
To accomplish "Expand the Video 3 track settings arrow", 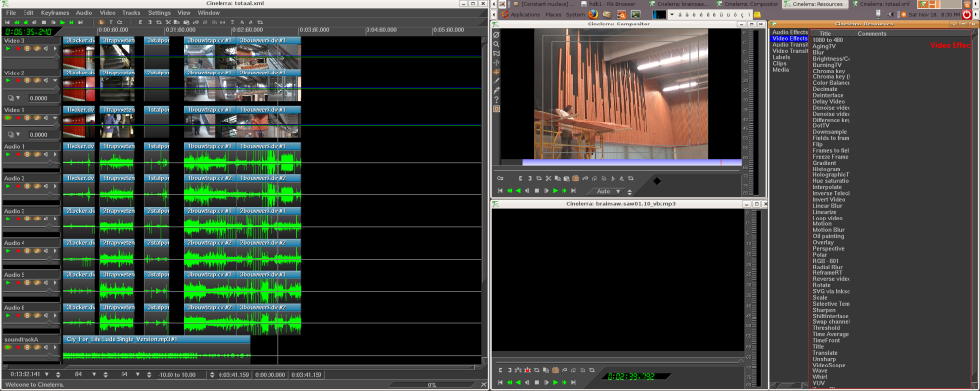I will [55, 48].
